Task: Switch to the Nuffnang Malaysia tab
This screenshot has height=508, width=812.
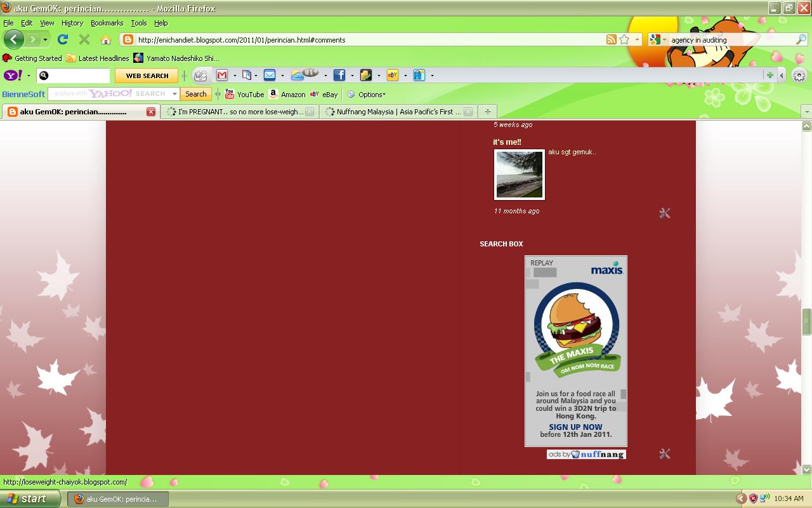Action: [x=398, y=112]
